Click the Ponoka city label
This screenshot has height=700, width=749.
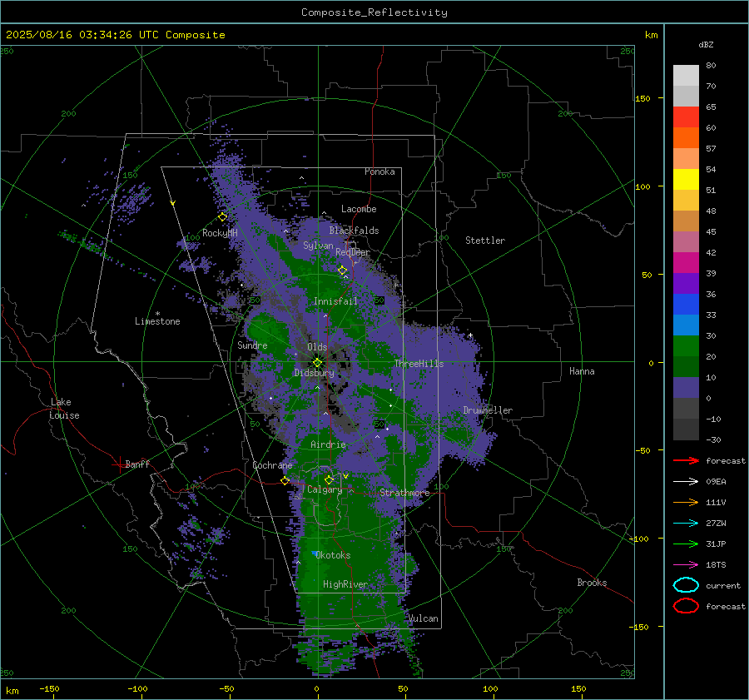[379, 171]
